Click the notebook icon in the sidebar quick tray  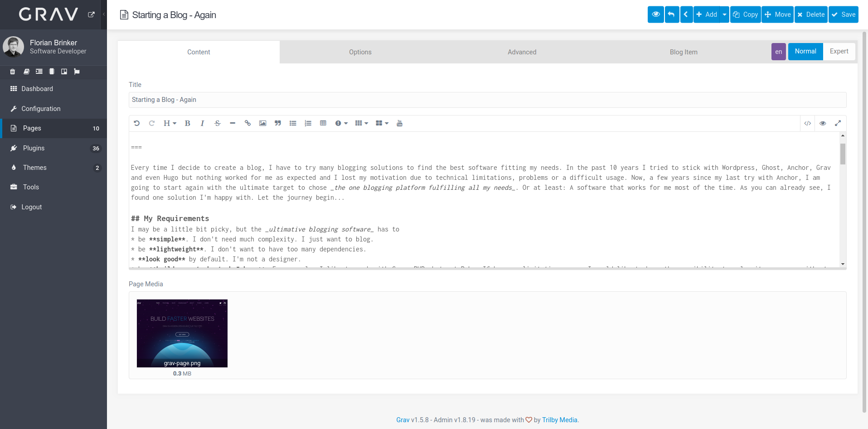pos(52,72)
